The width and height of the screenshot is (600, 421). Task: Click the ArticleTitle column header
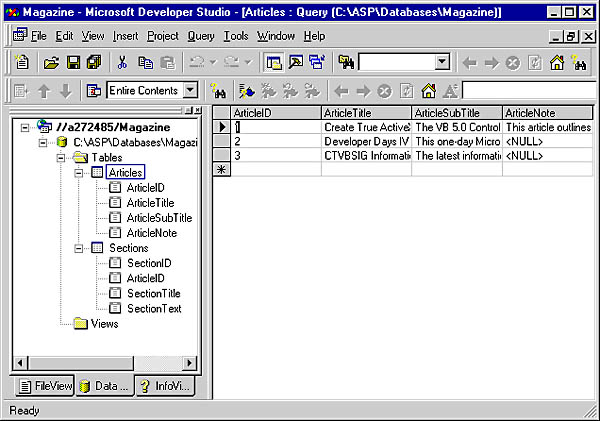[366, 113]
